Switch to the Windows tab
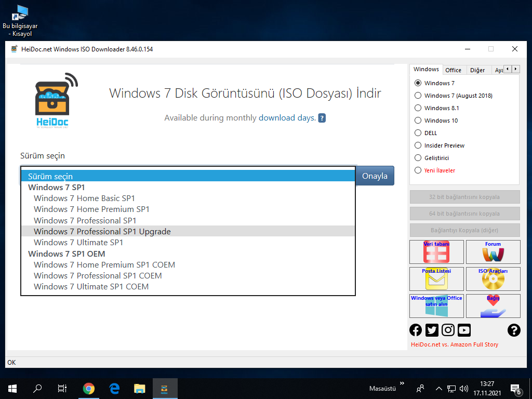 426,69
